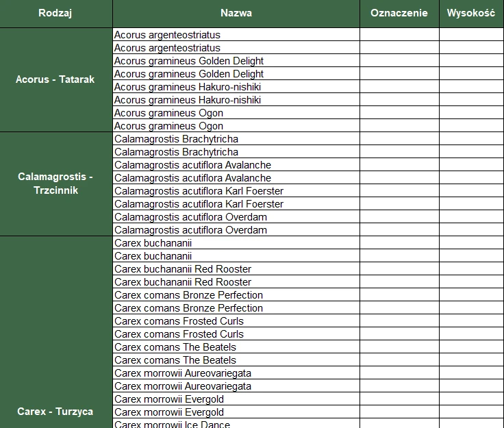Click the first Calamagrostis acutiflora Avalanche cell

coord(236,164)
